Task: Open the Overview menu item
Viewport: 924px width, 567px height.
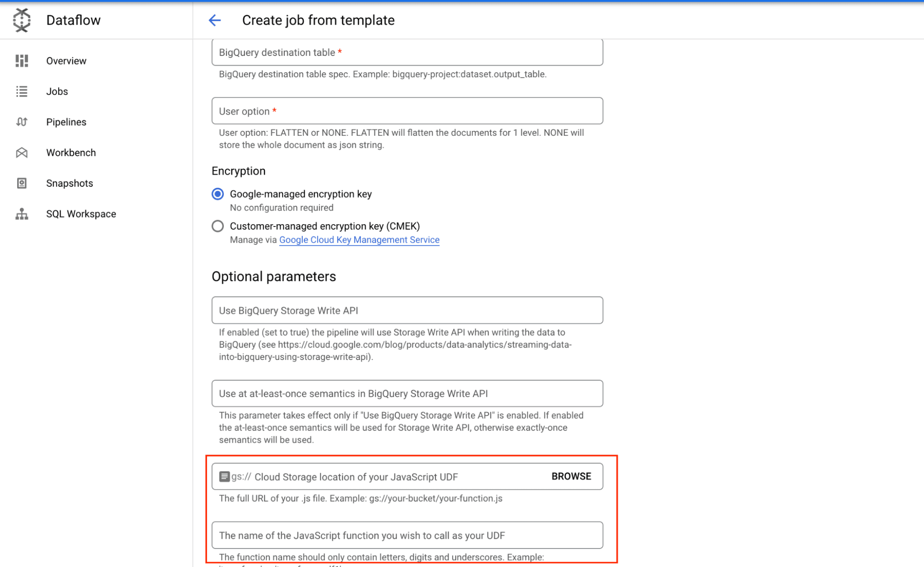Action: point(66,61)
